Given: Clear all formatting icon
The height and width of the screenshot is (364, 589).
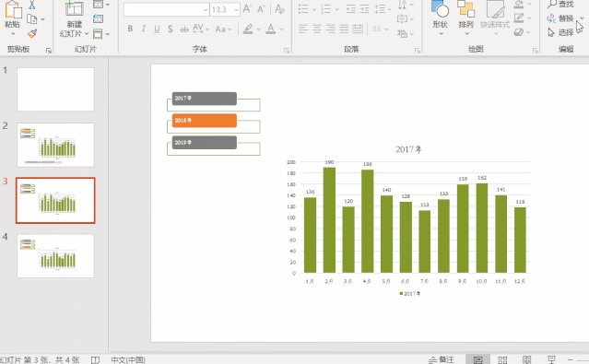Looking at the screenshot, I should coord(279,9).
